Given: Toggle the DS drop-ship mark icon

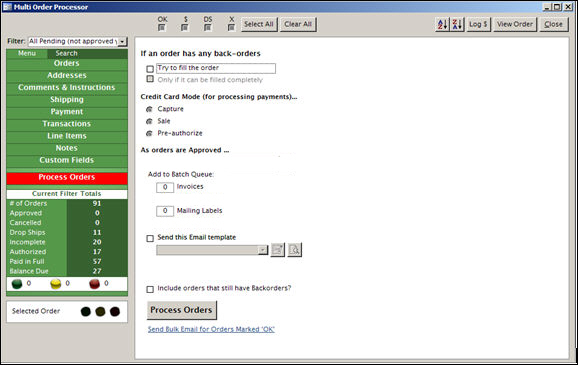Looking at the screenshot, I should point(208,28).
